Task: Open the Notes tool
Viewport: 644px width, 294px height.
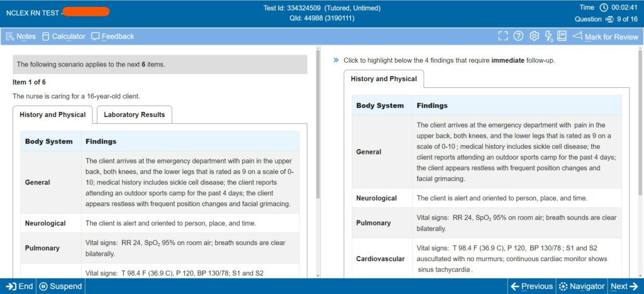Action: [x=21, y=36]
